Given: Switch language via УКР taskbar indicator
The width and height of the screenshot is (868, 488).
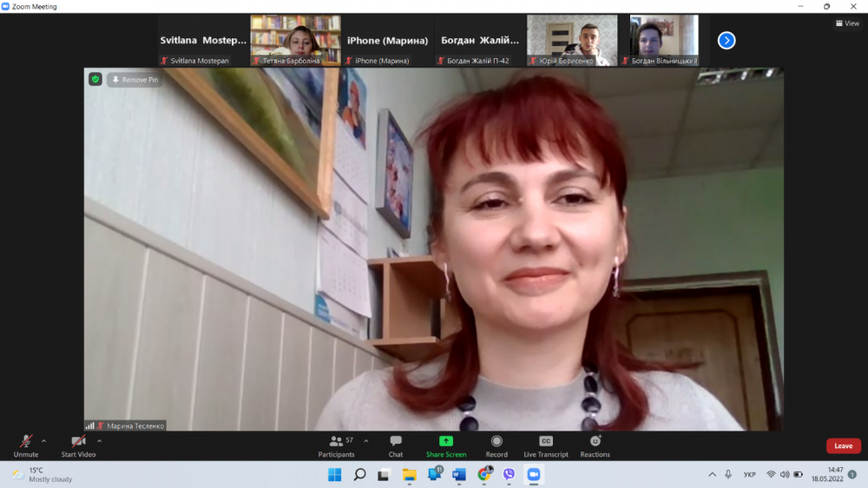Looking at the screenshot, I should click(750, 474).
